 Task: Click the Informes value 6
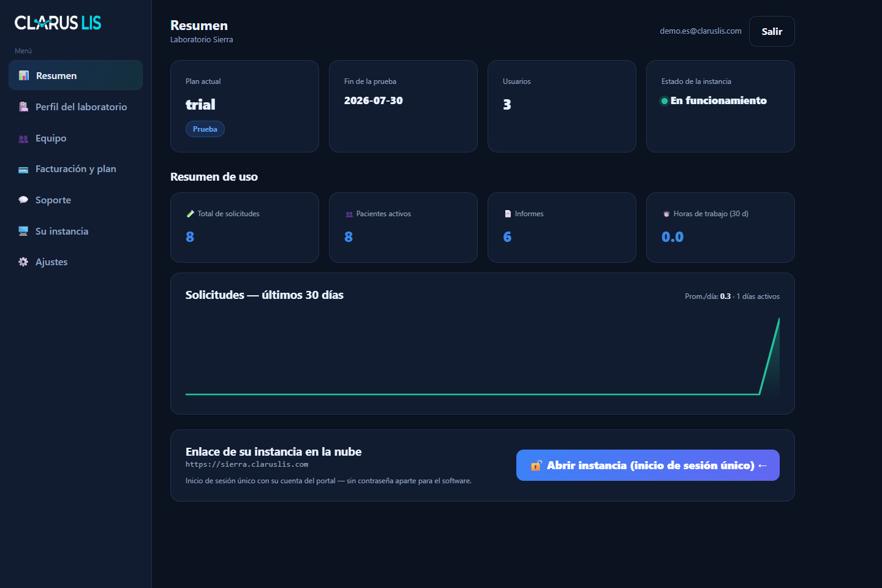pos(507,237)
